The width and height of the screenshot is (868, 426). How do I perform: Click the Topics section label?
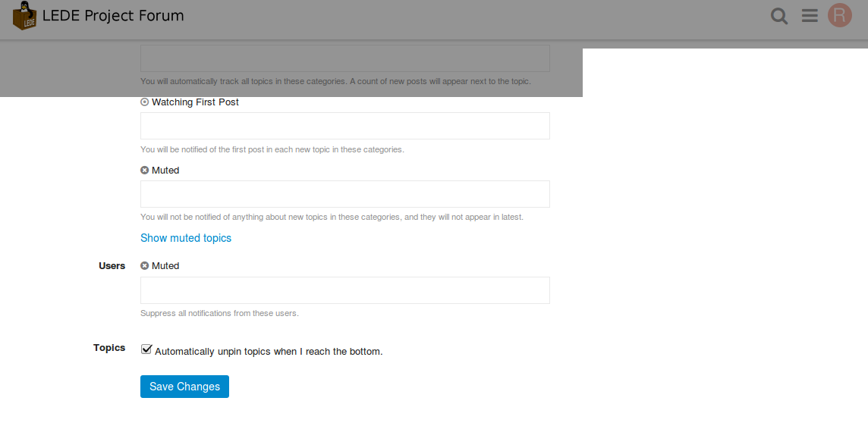[x=109, y=348]
